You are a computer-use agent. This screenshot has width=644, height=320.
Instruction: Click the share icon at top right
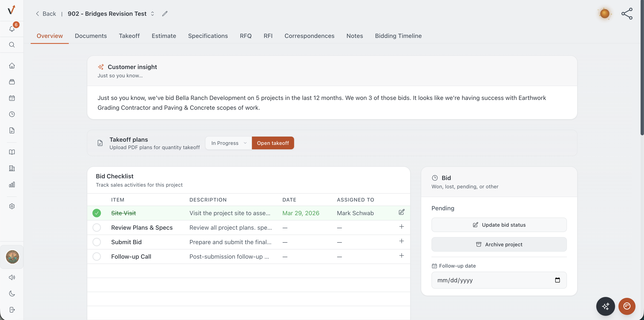click(627, 13)
